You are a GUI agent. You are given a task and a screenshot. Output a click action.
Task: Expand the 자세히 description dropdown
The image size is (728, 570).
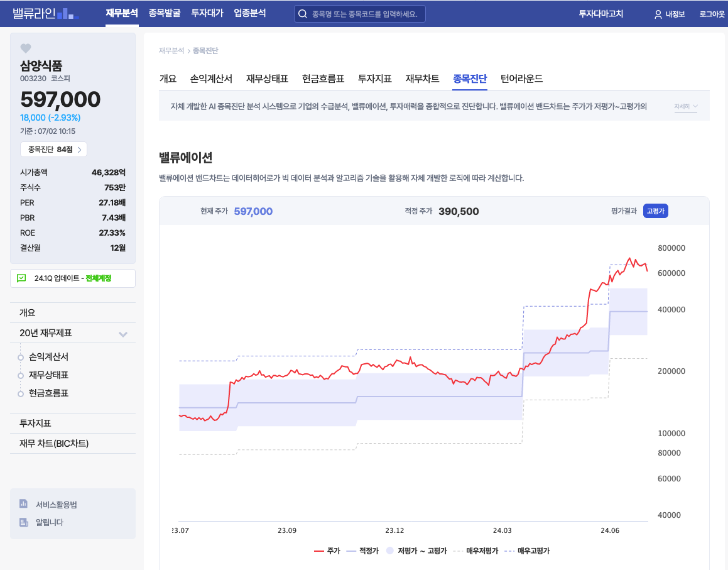tap(686, 106)
